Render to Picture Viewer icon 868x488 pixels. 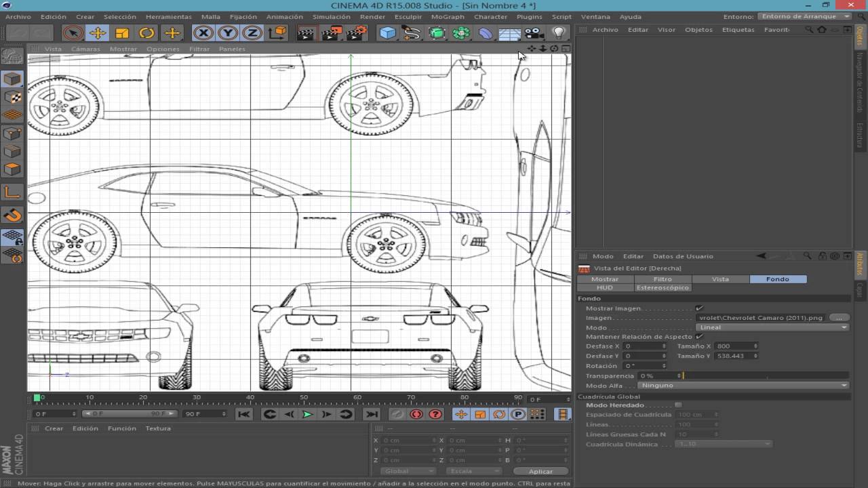tap(332, 33)
